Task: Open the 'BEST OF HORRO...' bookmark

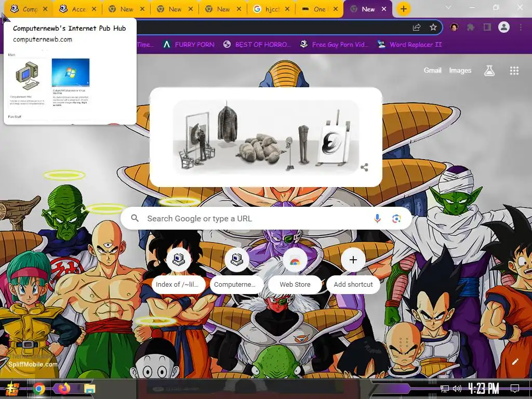Action: pyautogui.click(x=257, y=45)
